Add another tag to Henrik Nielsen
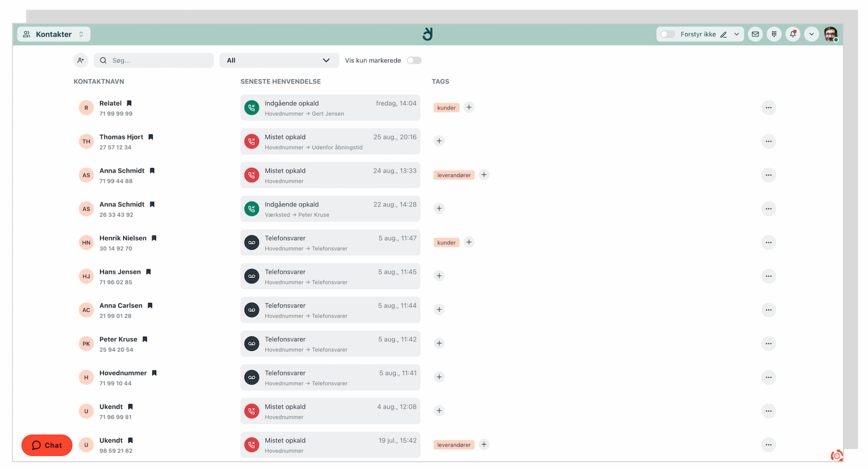Viewport: 868px width, 470px height. [469, 242]
